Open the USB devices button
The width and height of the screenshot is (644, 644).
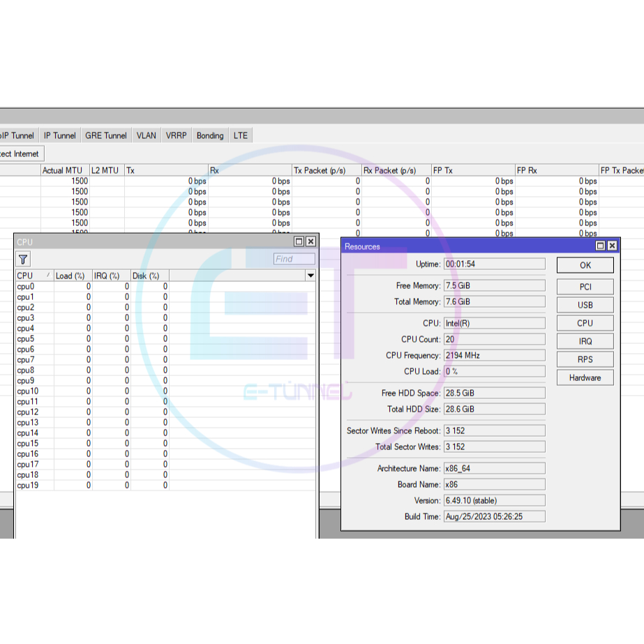pos(585,305)
